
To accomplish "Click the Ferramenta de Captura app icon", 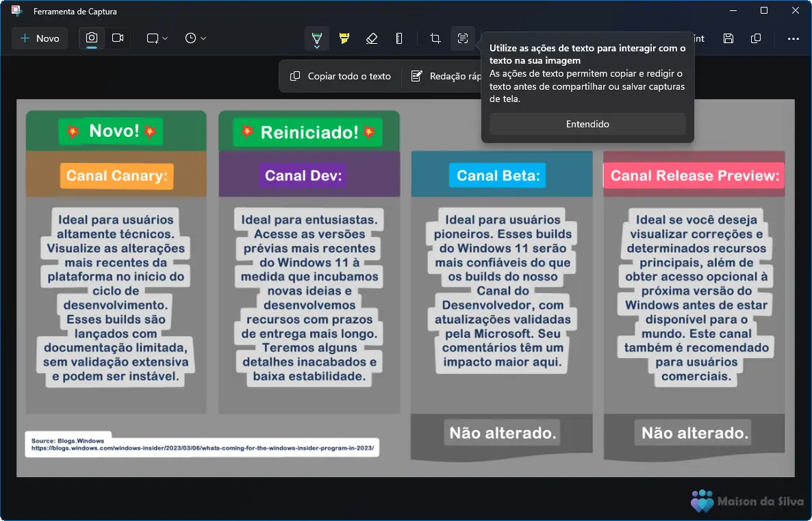I will pos(17,11).
